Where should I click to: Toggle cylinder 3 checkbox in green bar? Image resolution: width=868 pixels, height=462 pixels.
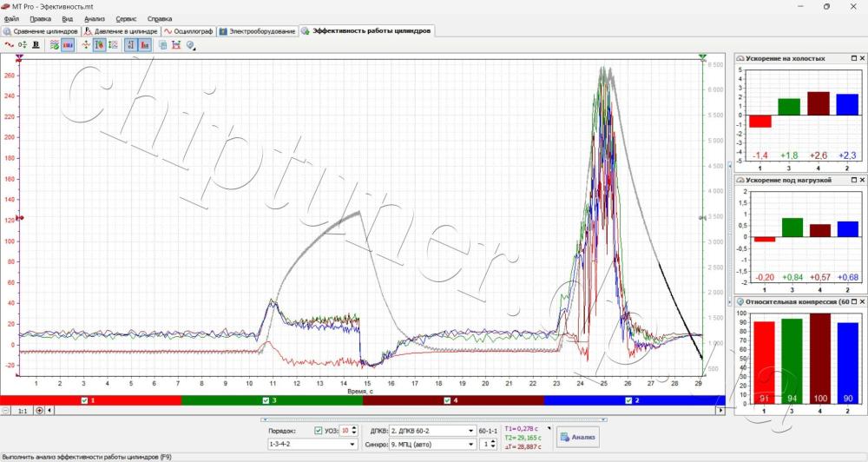coord(266,400)
